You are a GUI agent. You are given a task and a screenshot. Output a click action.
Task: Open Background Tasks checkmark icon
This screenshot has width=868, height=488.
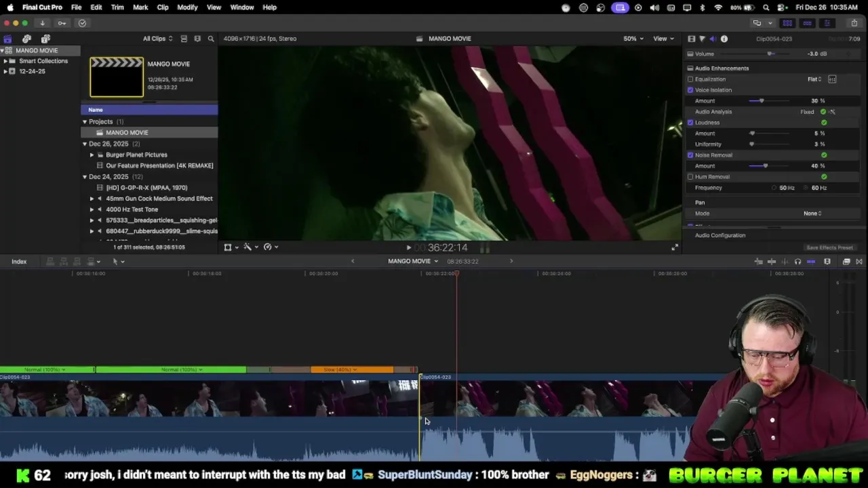coord(82,23)
